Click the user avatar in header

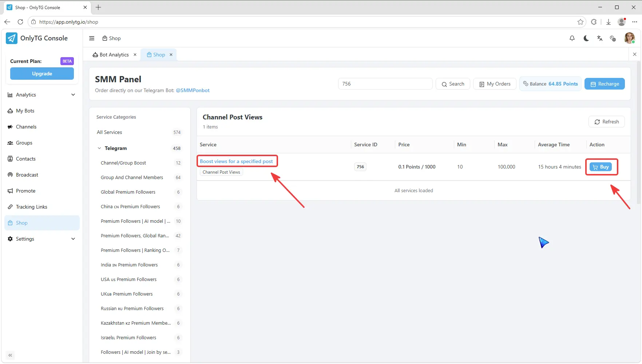[x=629, y=38]
